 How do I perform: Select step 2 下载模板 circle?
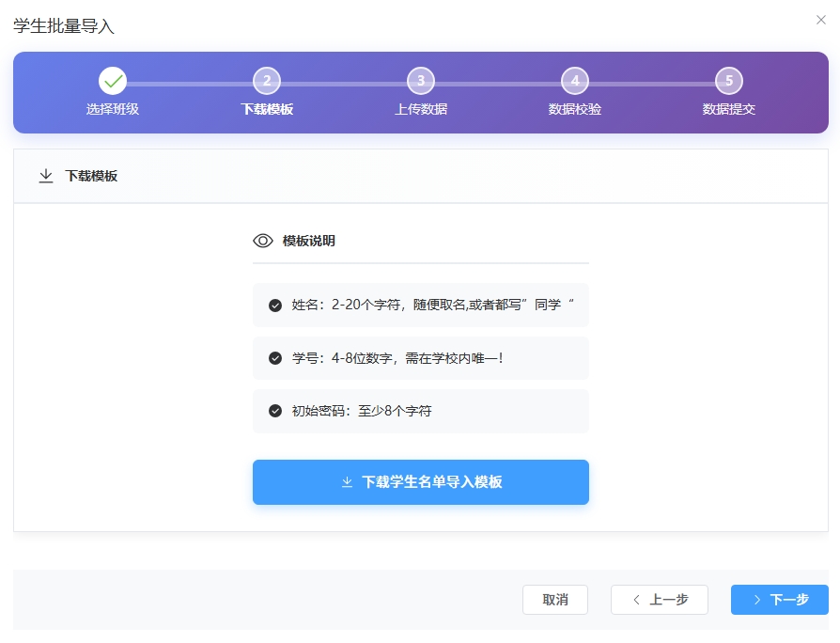(x=267, y=81)
